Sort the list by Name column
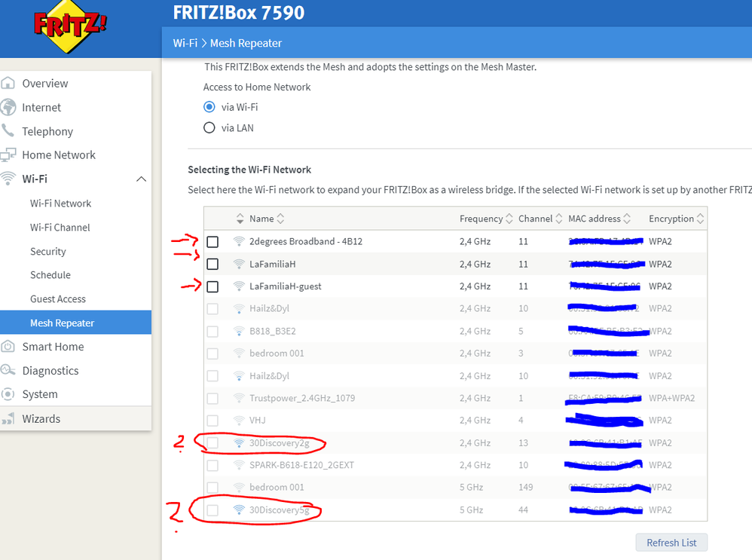The width and height of the screenshot is (752, 560). [261, 219]
